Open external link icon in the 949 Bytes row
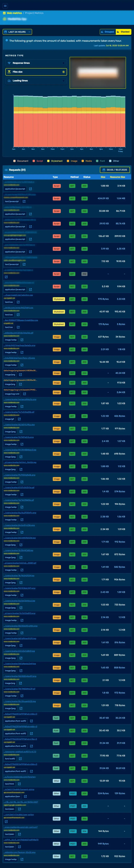This screenshot has height=868, width=134. coord(19,847)
